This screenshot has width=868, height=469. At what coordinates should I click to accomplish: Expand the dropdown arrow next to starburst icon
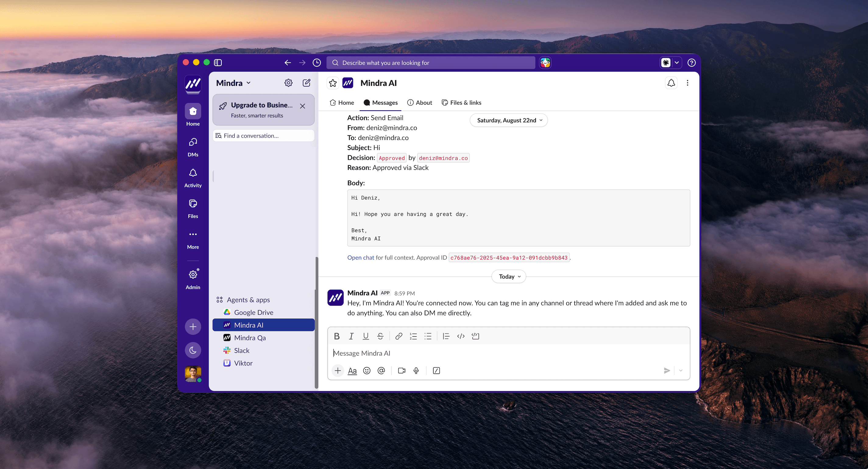(x=677, y=63)
